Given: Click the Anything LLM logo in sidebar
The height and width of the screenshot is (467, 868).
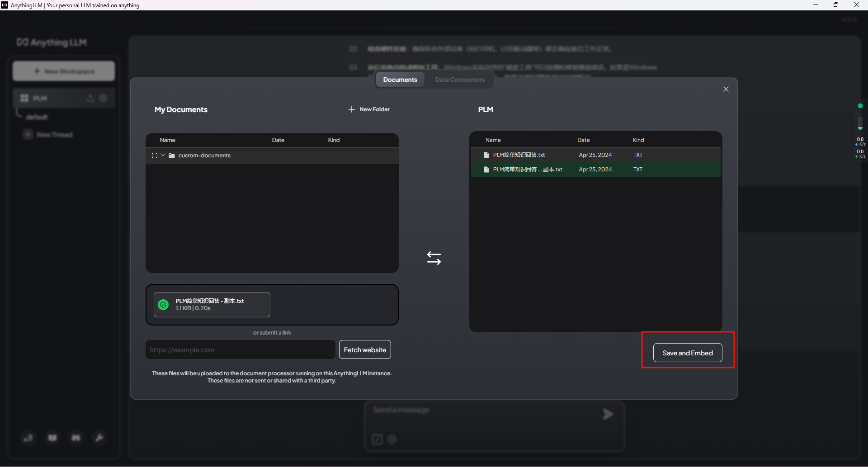Looking at the screenshot, I should tap(52, 42).
